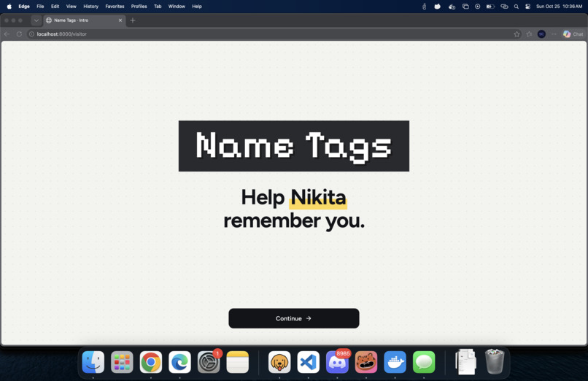View site information icon beside localhost

32,34
